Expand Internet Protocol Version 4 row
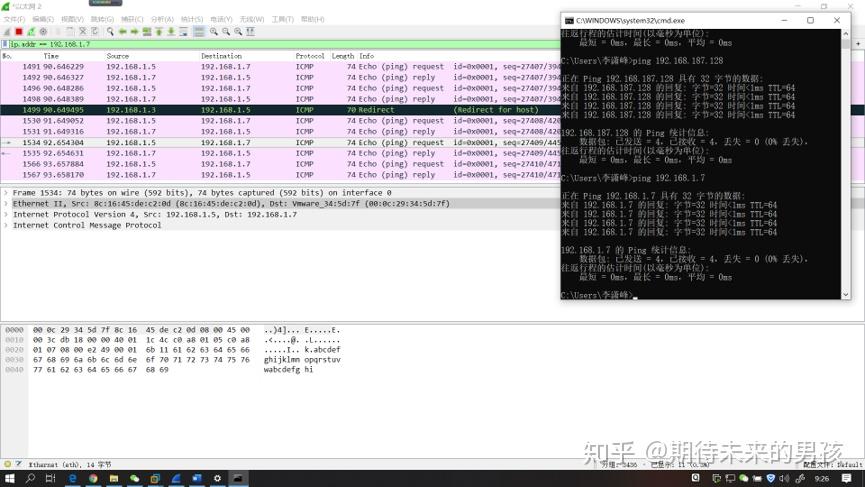Image resolution: width=865 pixels, height=487 pixels. [6, 215]
